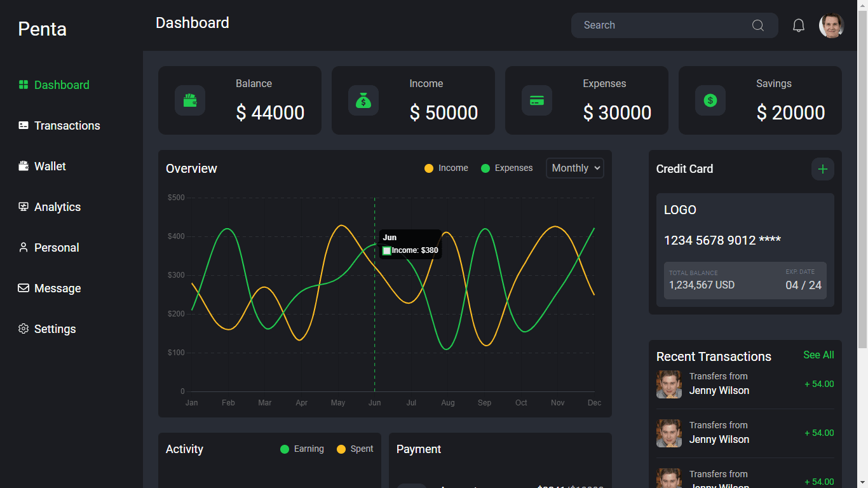
Task: Click first Jenny Wilson transaction avatar
Action: coord(669,384)
